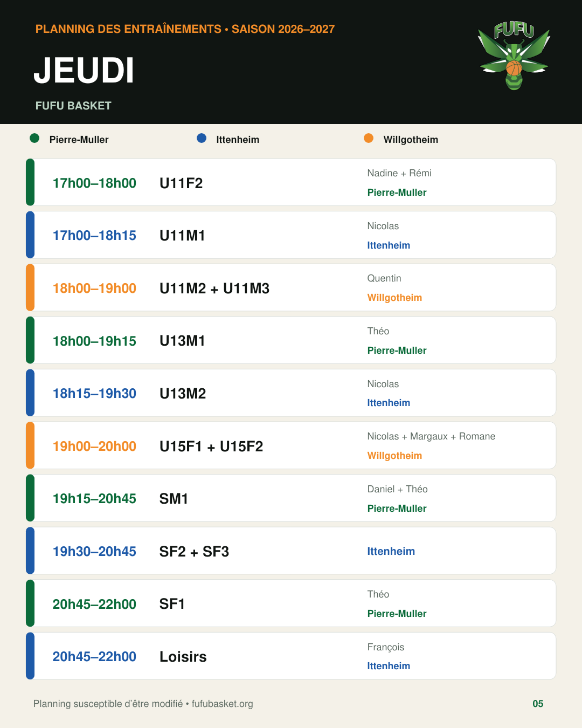Open the U13M1 training row
The width and height of the screenshot is (582, 728).
click(291, 340)
